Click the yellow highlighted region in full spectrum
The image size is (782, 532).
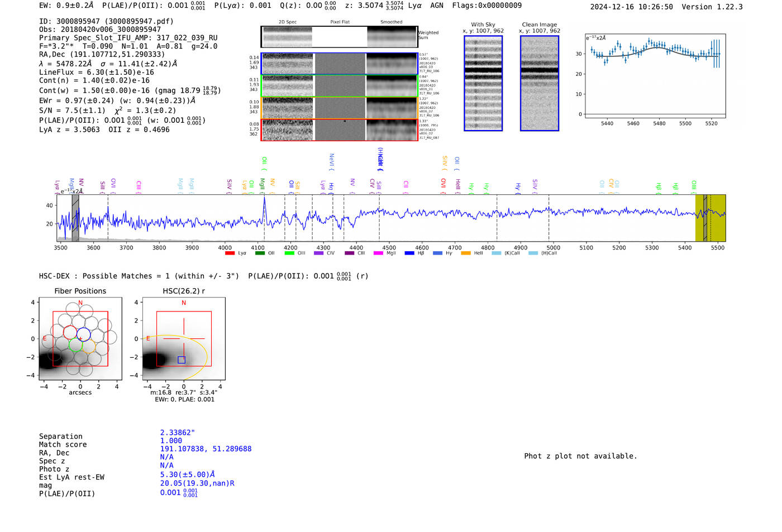coord(711,218)
